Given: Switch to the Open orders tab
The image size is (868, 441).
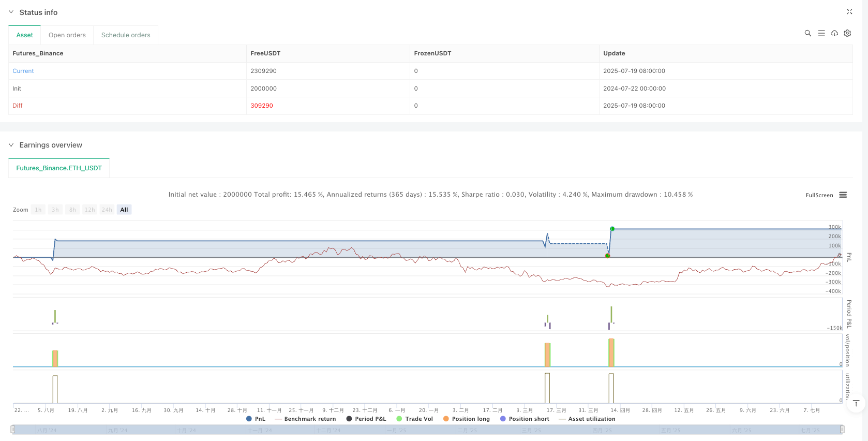Looking at the screenshot, I should (67, 35).
